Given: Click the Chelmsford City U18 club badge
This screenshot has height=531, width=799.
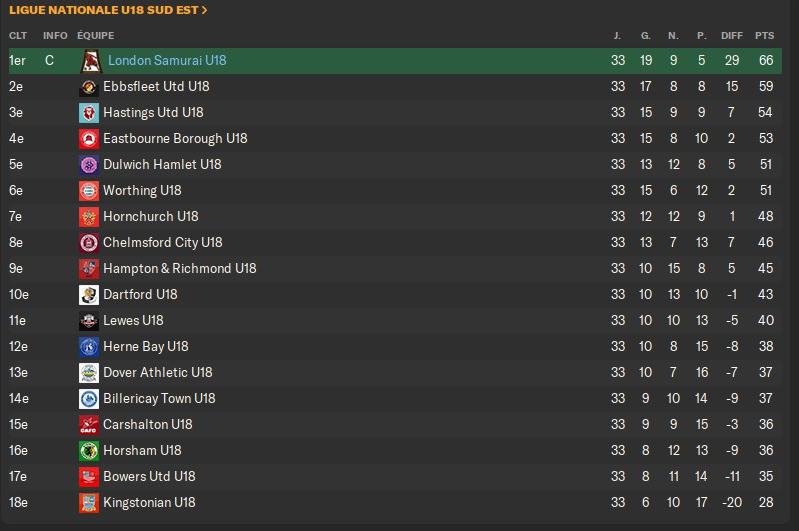Looking at the screenshot, I should [88, 243].
